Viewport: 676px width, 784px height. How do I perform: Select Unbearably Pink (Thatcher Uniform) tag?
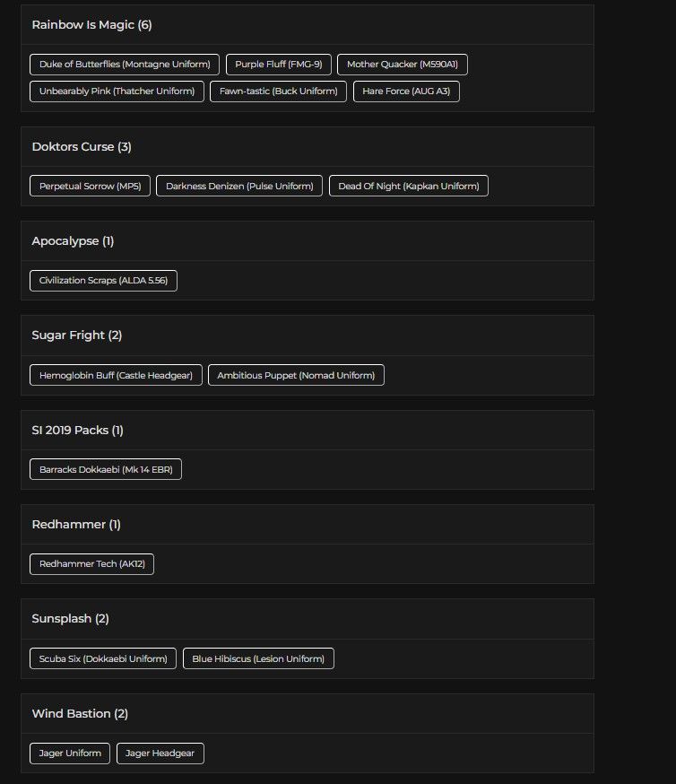[x=117, y=91]
